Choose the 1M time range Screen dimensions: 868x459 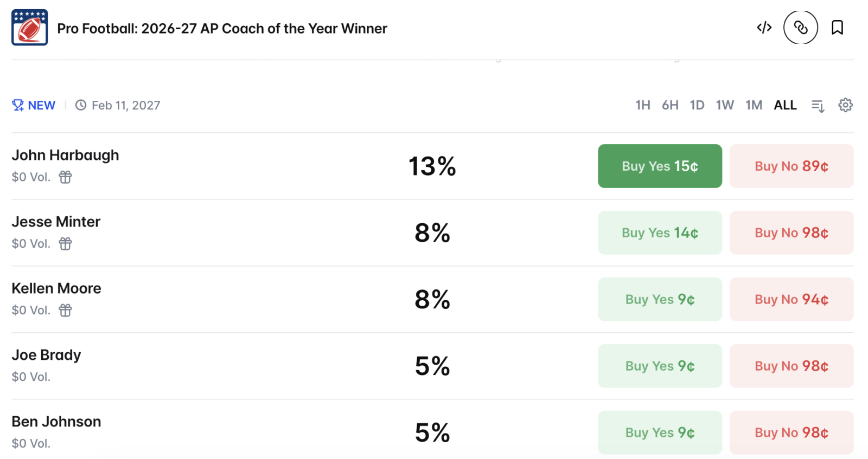point(754,105)
